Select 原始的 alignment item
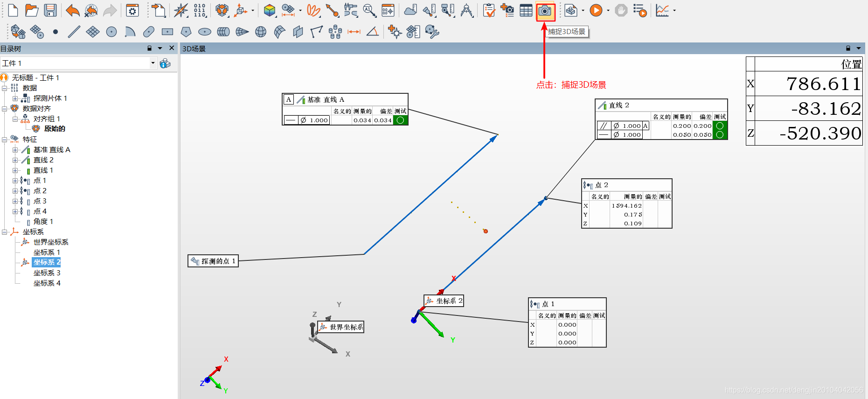Viewport: 868px width, 399px height. pyautogui.click(x=55, y=129)
